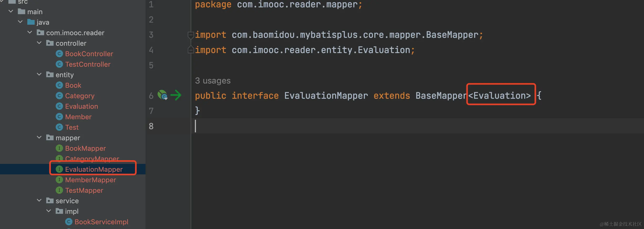Collapse the service package
Viewport: 644px width, 229px height.
click(x=39, y=201)
